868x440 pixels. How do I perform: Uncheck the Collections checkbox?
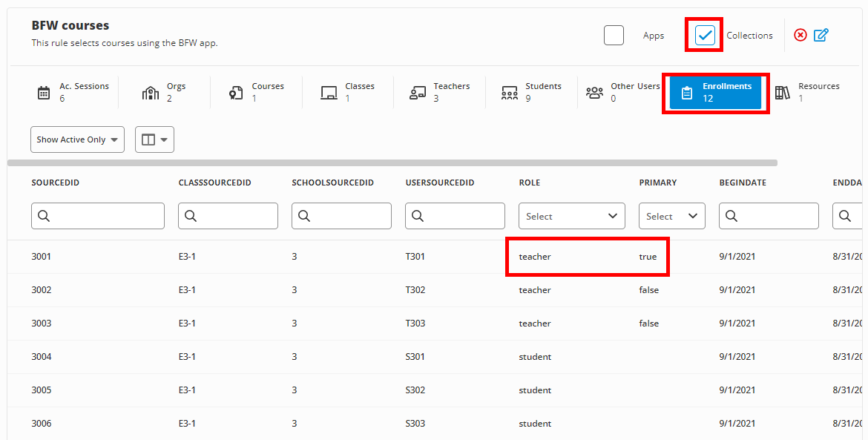[703, 34]
